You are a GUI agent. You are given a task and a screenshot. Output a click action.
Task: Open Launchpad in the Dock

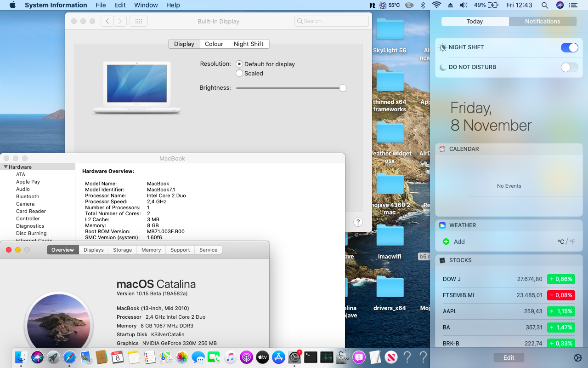pyautogui.click(x=53, y=357)
